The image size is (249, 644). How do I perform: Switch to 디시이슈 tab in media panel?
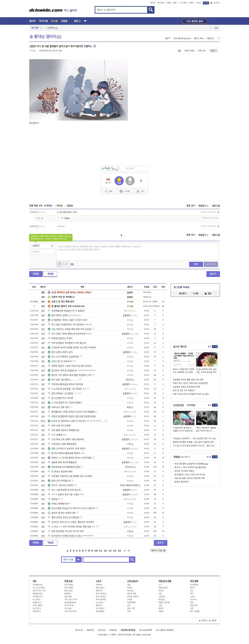tap(191, 405)
